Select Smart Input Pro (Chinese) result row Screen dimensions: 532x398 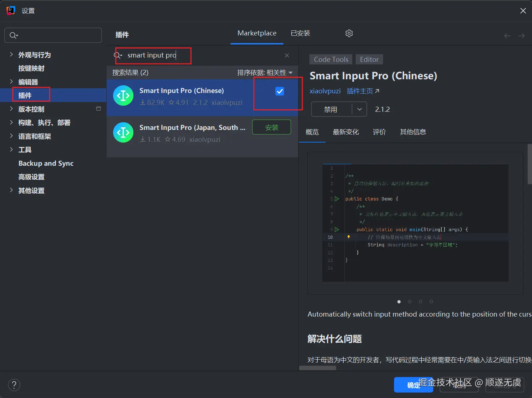point(202,97)
